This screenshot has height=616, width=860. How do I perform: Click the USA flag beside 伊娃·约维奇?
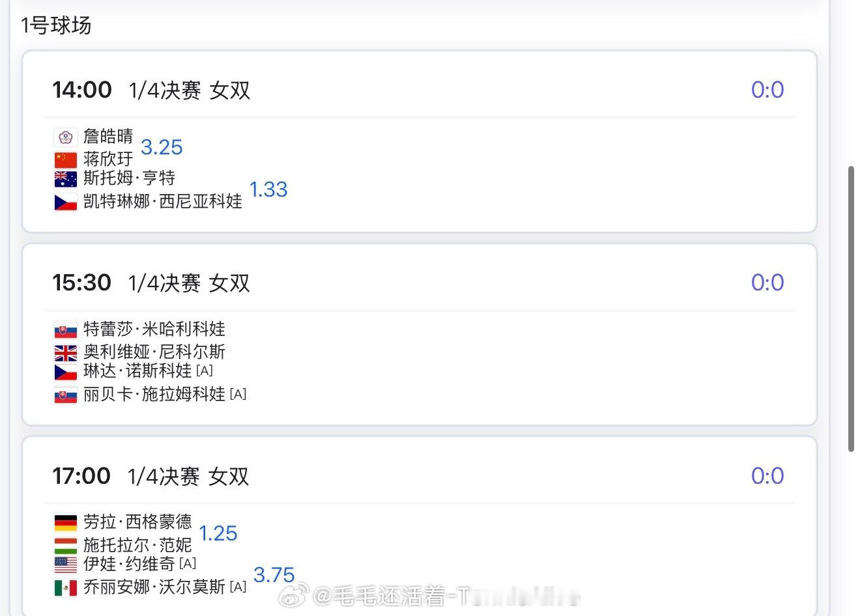pos(65,564)
